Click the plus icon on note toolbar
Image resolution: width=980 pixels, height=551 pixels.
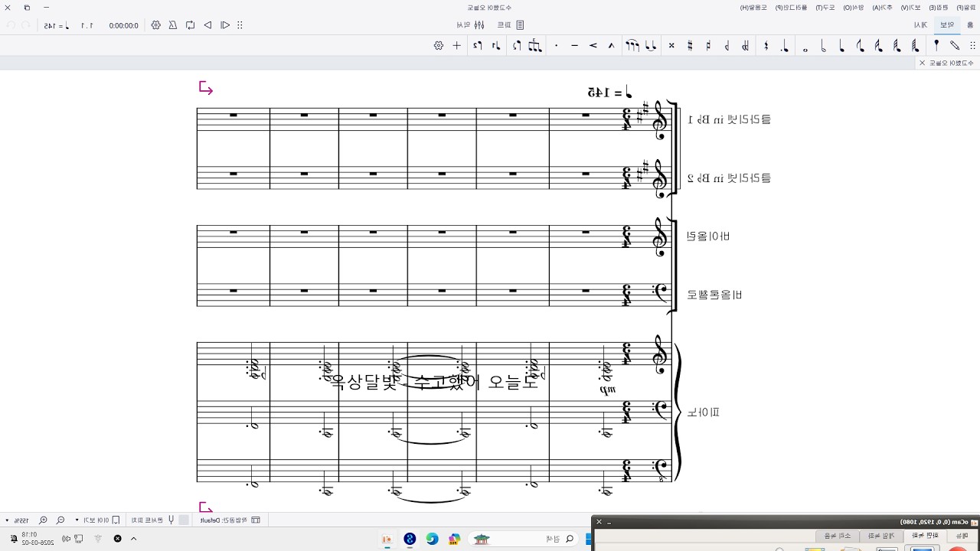point(457,46)
